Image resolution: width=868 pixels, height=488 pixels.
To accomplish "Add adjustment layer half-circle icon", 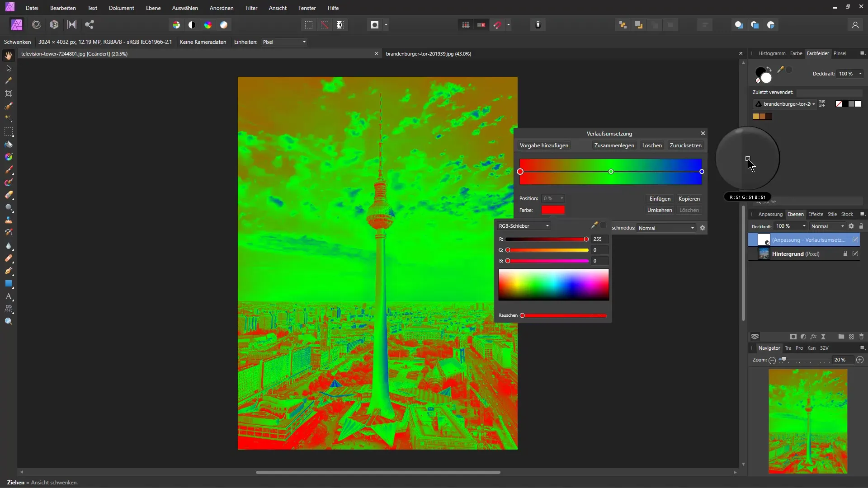I will click(x=803, y=337).
